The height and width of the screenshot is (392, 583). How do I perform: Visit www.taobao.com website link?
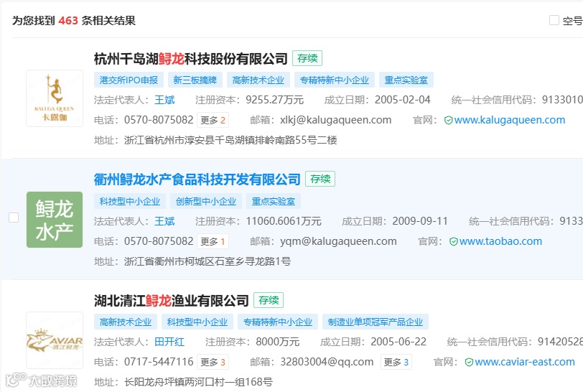[x=500, y=241]
